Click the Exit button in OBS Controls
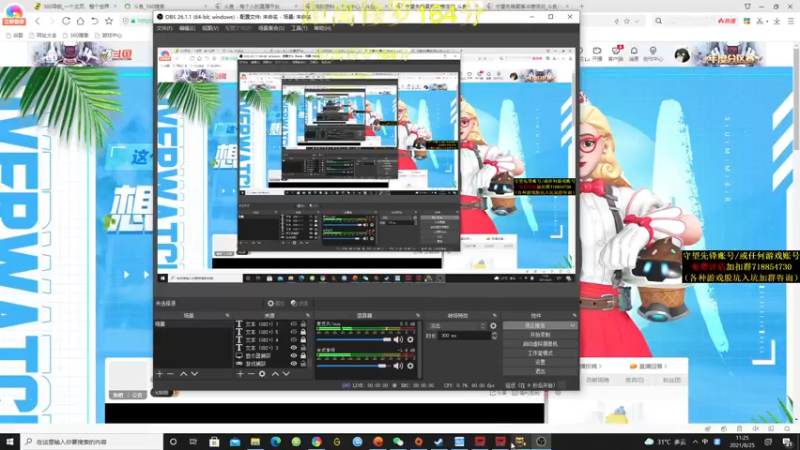The width and height of the screenshot is (800, 450). tap(540, 371)
